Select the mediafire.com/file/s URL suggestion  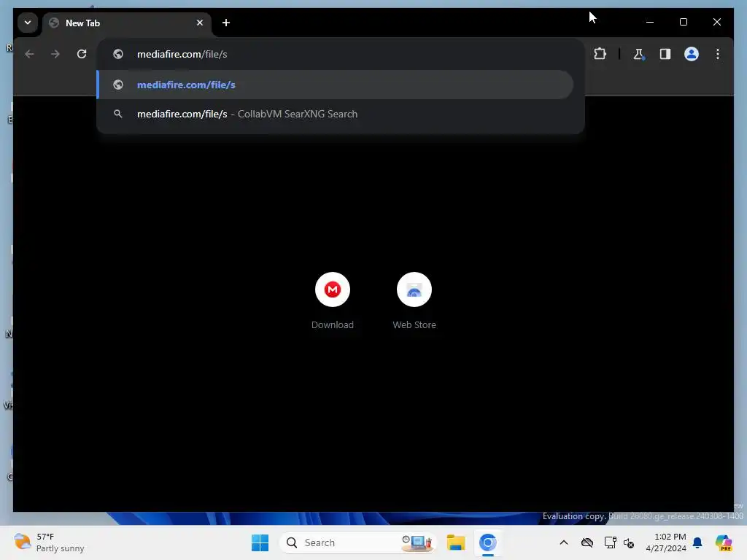point(335,85)
